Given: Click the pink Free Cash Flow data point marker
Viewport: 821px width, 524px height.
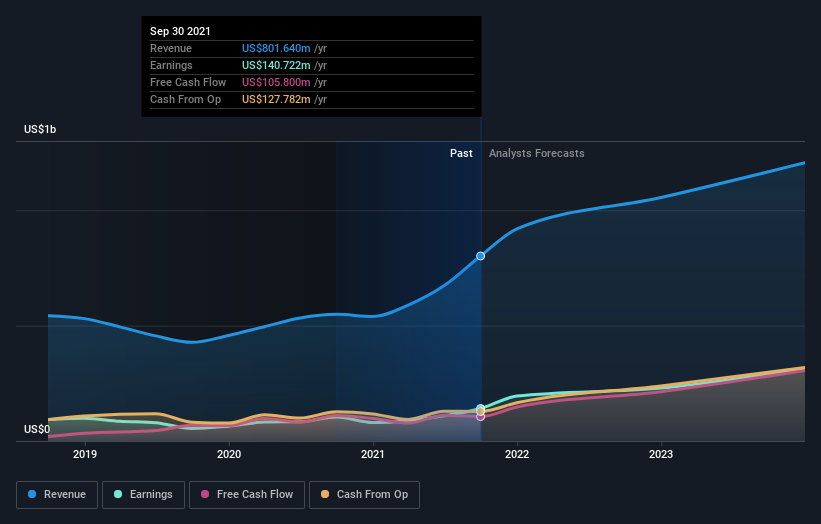Looking at the screenshot, I should (x=480, y=417).
